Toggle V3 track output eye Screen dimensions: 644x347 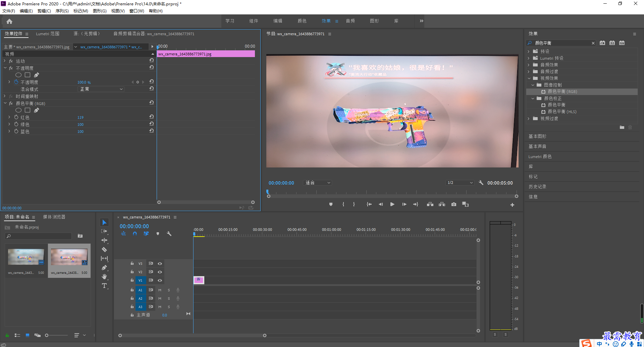(x=160, y=263)
